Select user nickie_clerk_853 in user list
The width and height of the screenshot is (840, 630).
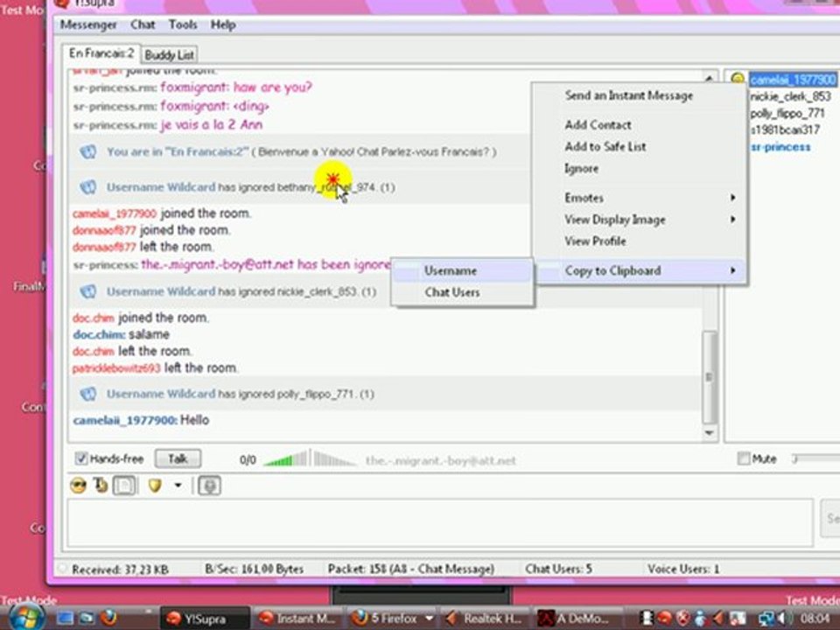790,96
